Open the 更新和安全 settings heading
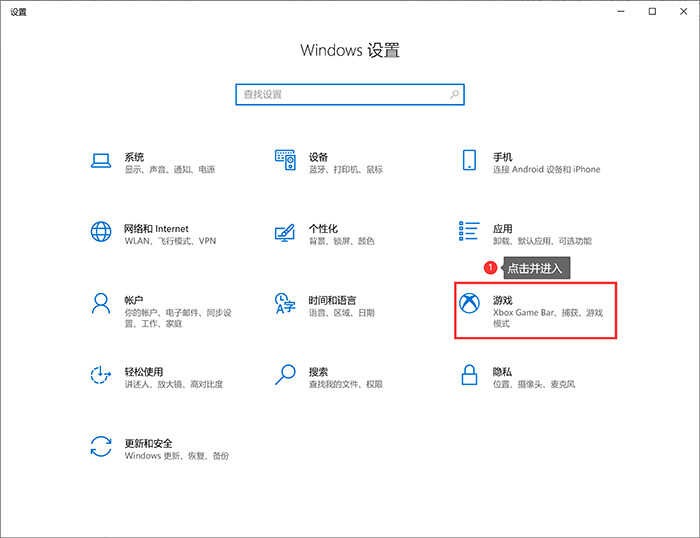This screenshot has width=700, height=538. click(148, 443)
